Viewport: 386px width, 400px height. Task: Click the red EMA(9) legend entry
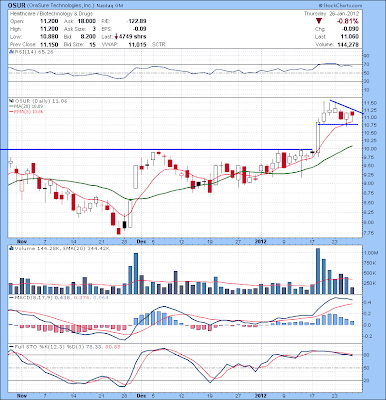coord(26,111)
